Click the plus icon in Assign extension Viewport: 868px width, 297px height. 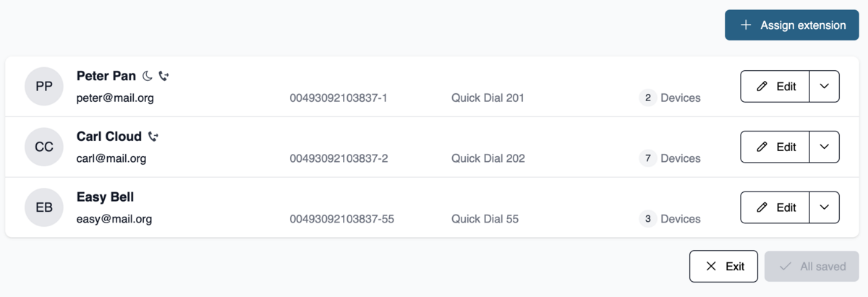(x=746, y=25)
